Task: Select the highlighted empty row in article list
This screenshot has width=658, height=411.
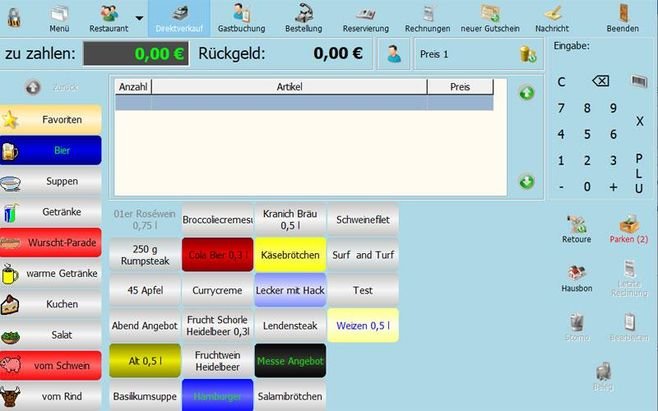Action: click(304, 103)
